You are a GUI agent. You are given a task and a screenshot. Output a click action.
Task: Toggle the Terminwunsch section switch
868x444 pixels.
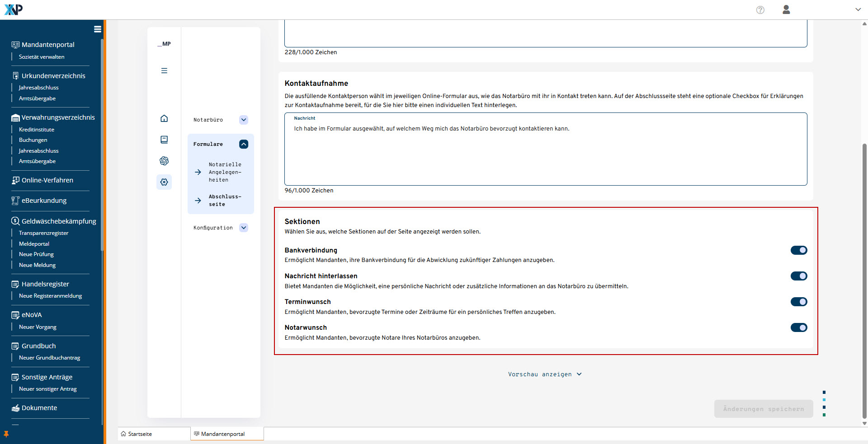(799, 302)
